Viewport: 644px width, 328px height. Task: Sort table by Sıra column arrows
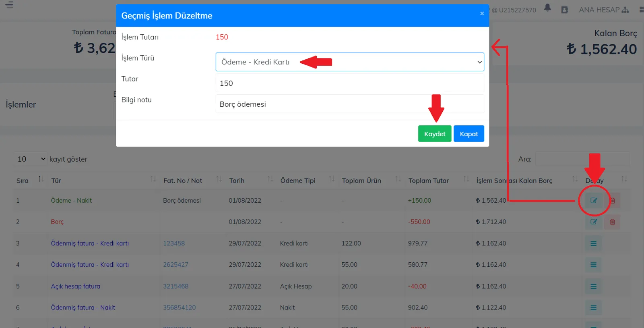pyautogui.click(x=41, y=179)
